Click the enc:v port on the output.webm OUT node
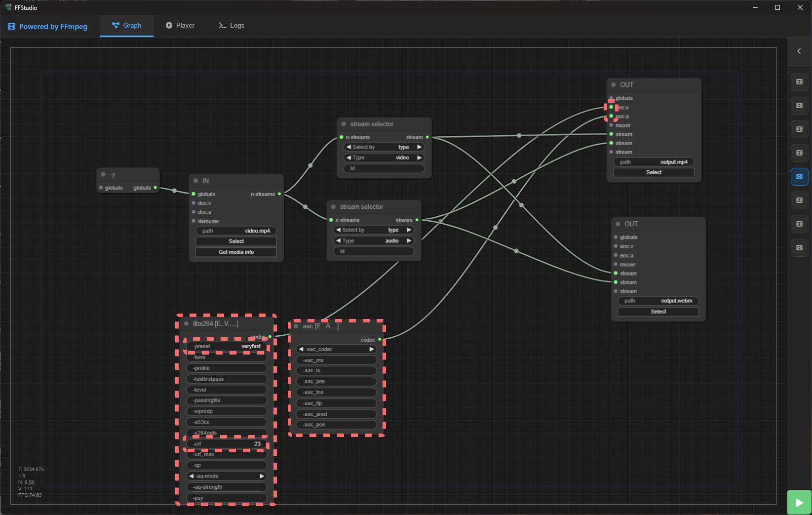The image size is (812, 515). (x=616, y=246)
